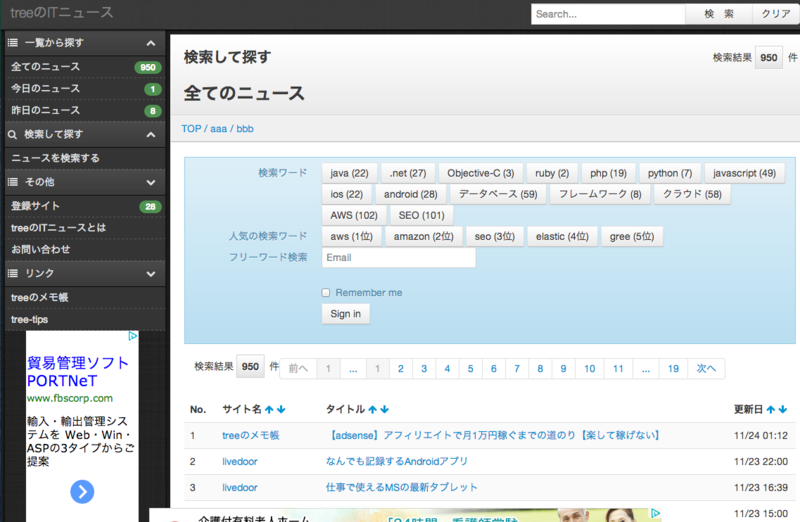
Task: Open the adsense アフィリエイト article title
Action: (x=495, y=435)
